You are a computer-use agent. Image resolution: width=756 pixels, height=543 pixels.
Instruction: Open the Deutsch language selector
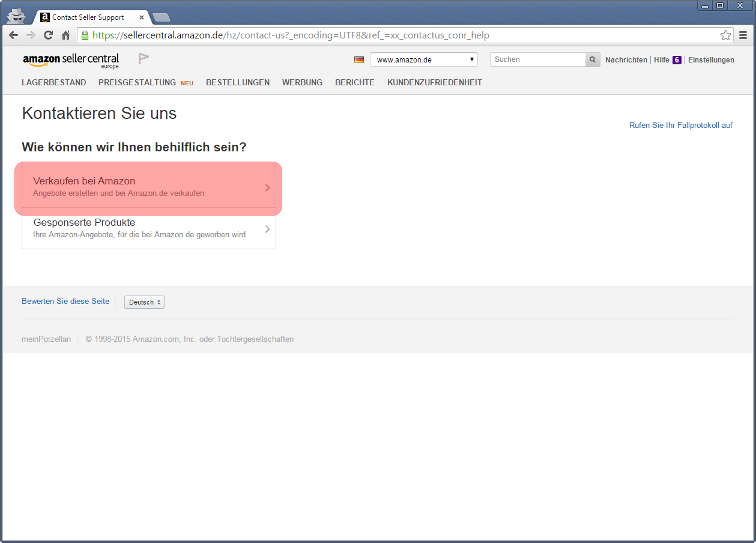[x=144, y=302]
